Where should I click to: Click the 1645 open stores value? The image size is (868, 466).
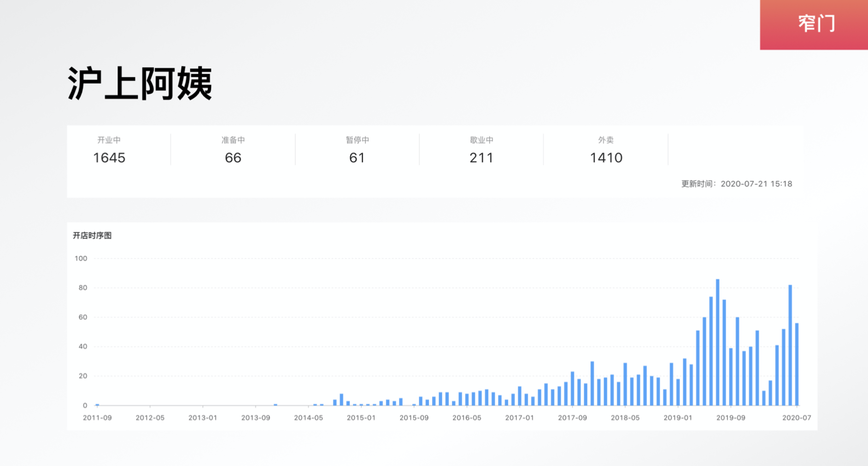pos(109,158)
